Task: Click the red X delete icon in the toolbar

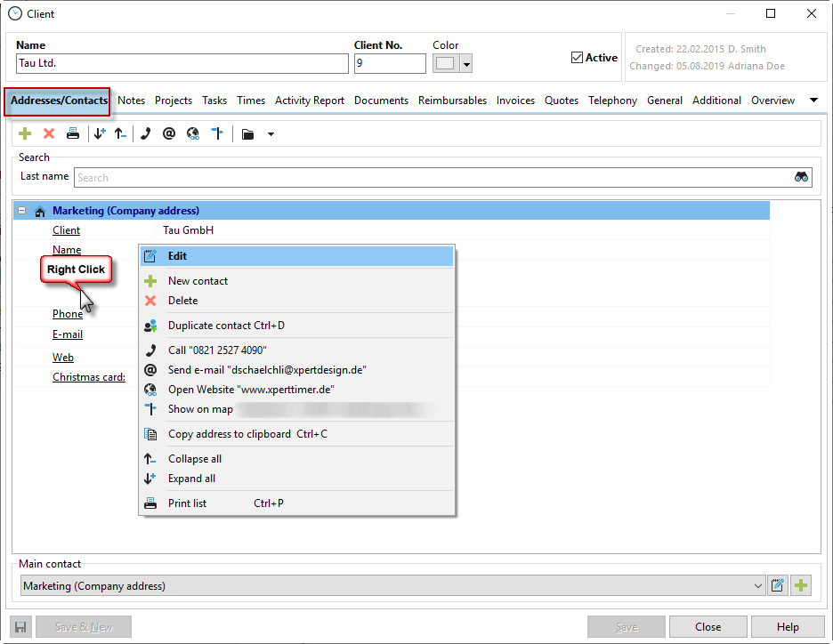Action: (x=49, y=134)
